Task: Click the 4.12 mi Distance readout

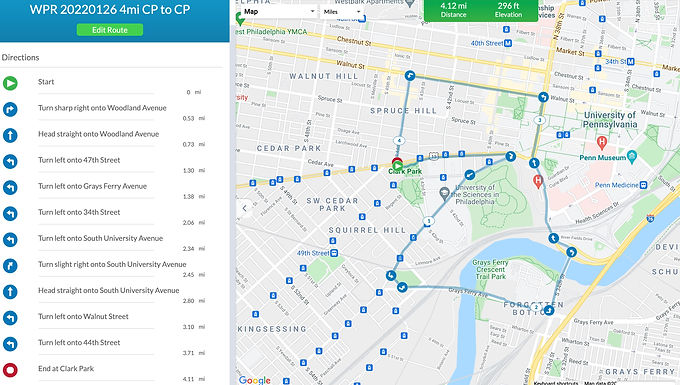Action: (453, 10)
